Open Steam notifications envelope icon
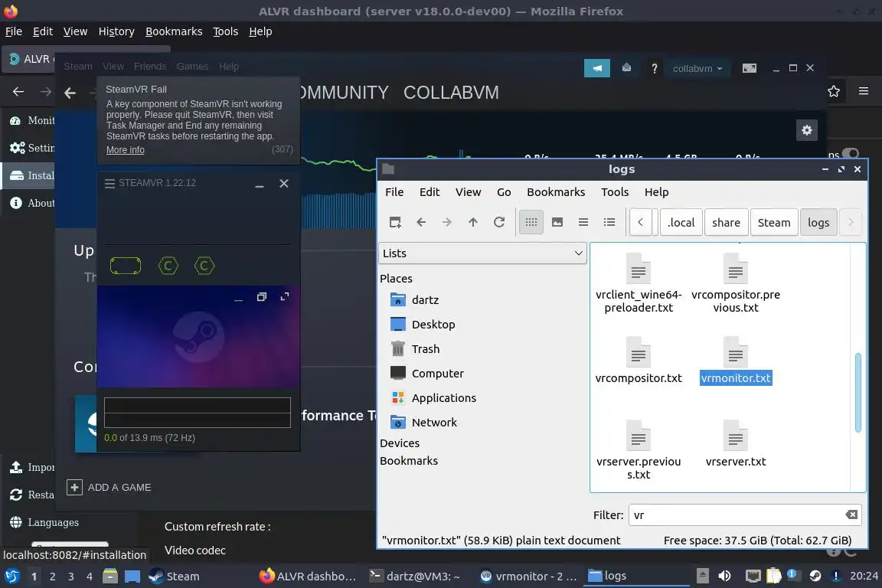The height and width of the screenshot is (588, 882). tap(626, 68)
